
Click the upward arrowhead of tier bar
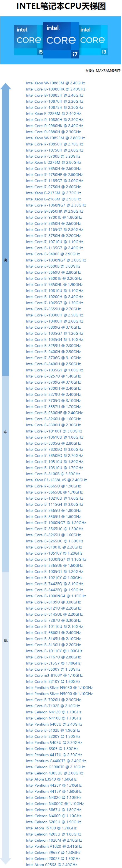pyautogui.click(x=5, y=86)
